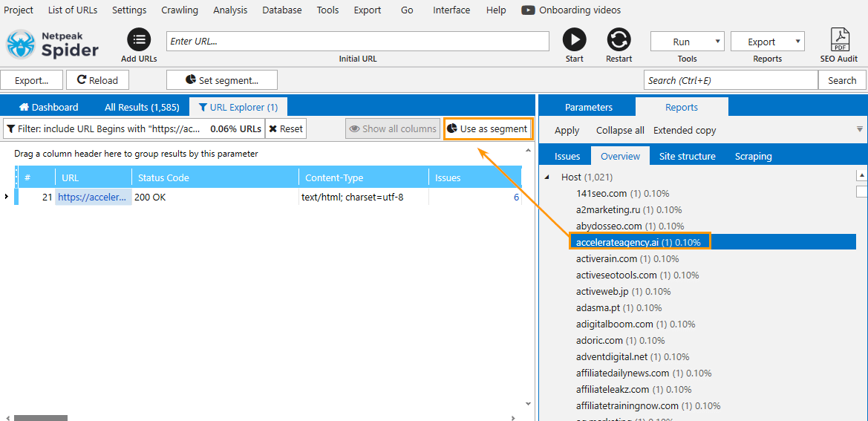Screen dimensions: 868x421
Task: Select host activeseotools.com
Action: 637,275
